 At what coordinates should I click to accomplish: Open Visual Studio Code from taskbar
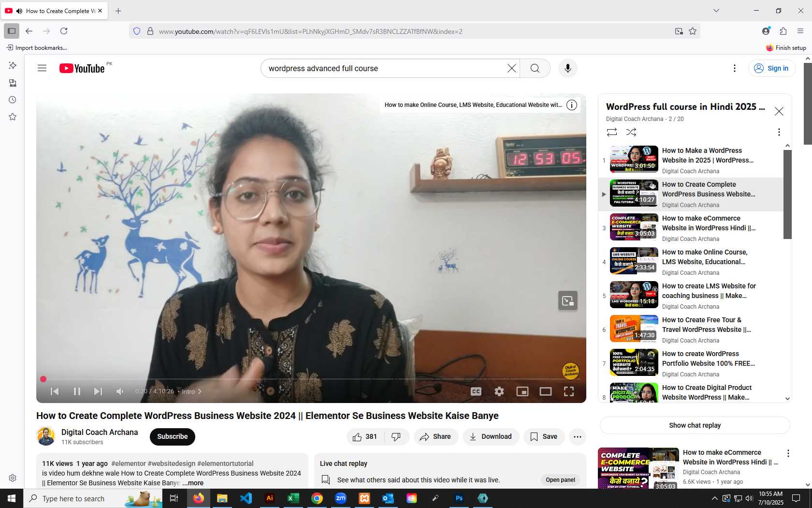[246, 498]
